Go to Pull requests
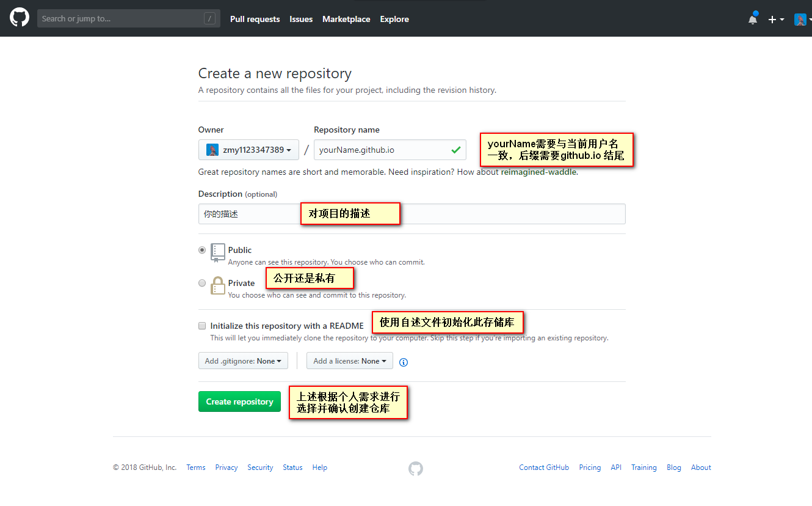 (x=255, y=19)
